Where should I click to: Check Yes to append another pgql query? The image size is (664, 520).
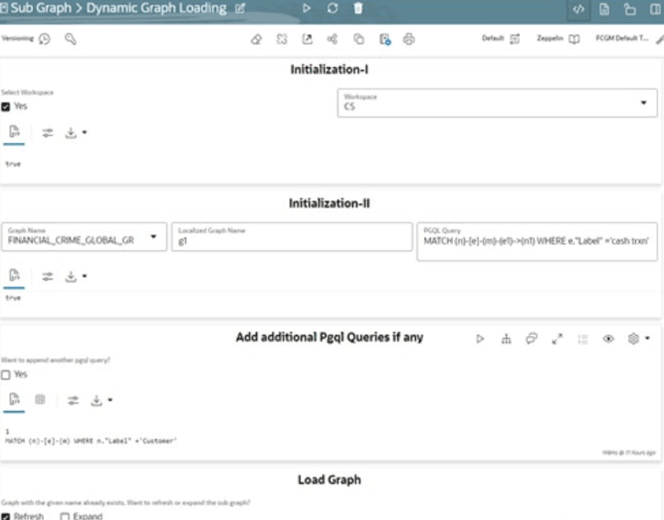[x=6, y=375]
